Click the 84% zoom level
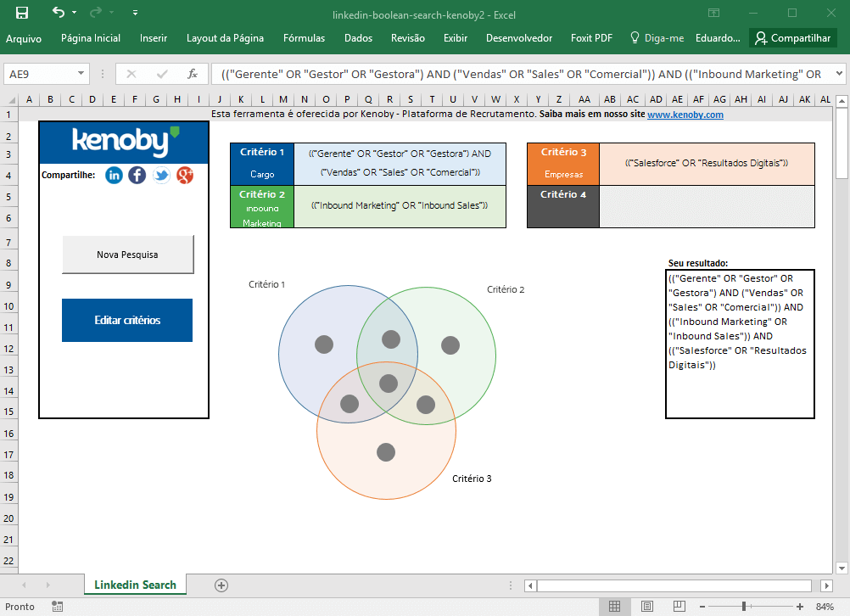The height and width of the screenshot is (616, 850). point(825,607)
